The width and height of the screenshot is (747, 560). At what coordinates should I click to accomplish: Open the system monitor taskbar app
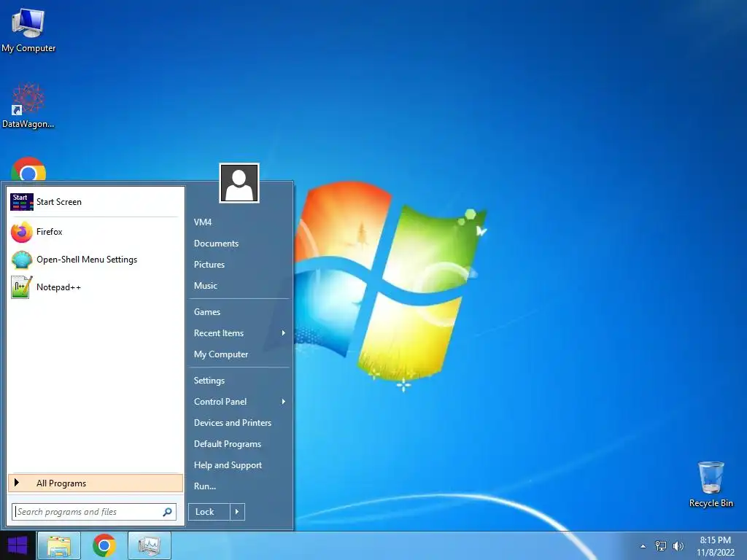point(150,545)
